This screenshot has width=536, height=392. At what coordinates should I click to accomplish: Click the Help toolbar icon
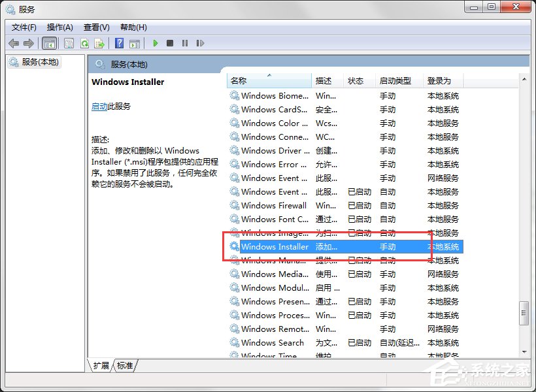point(119,43)
